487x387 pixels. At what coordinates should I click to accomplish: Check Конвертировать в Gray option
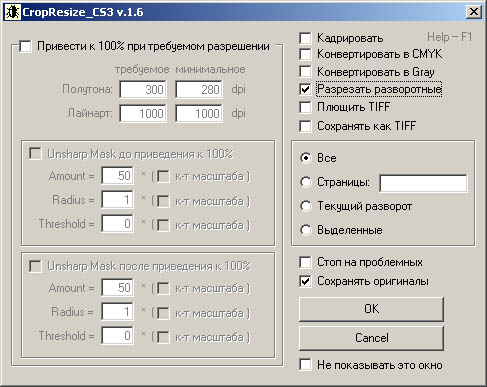tap(305, 71)
